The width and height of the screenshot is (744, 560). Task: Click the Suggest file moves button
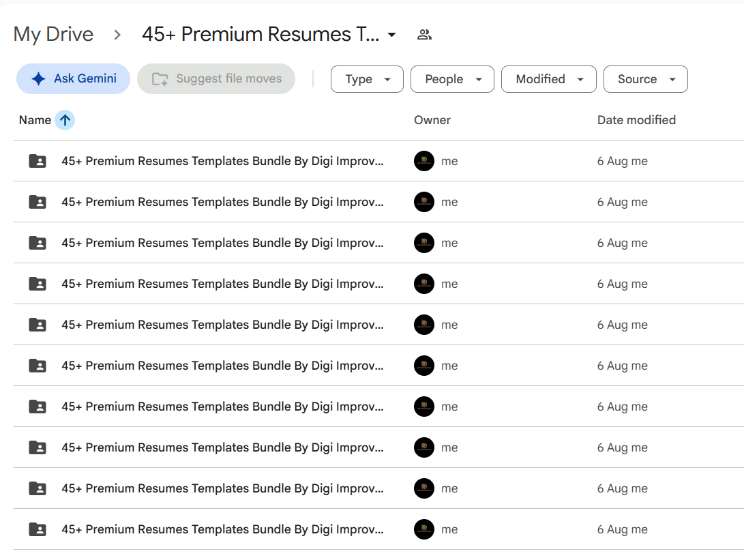[216, 78]
